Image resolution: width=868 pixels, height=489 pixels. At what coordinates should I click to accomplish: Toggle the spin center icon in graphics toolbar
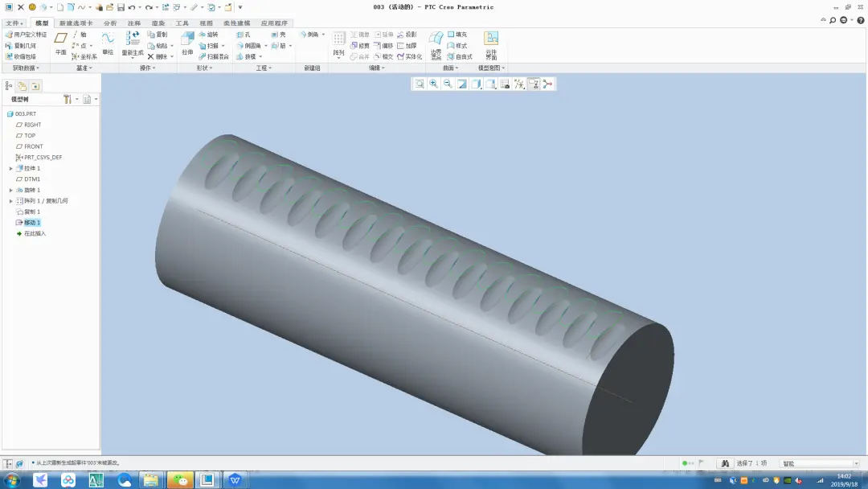(x=547, y=84)
